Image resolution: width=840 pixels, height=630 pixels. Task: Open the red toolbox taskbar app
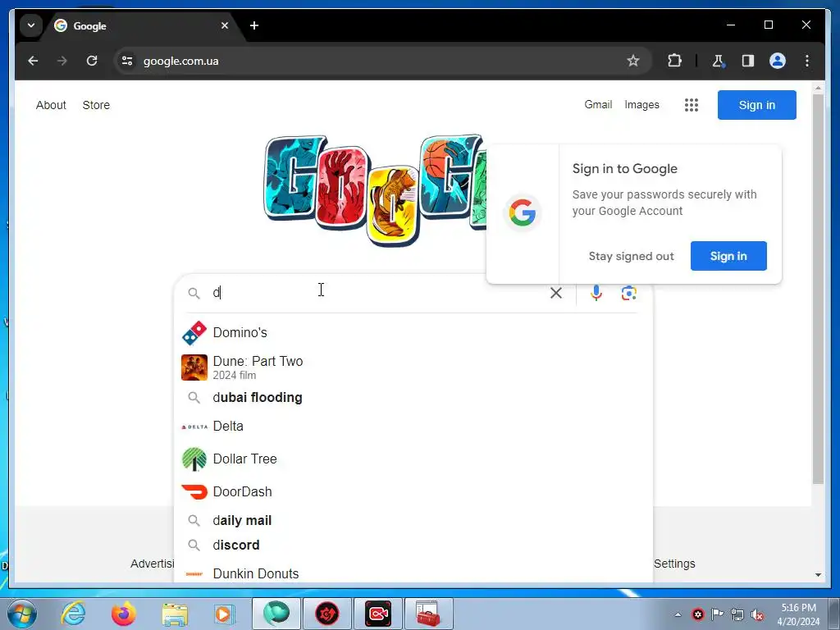point(428,614)
